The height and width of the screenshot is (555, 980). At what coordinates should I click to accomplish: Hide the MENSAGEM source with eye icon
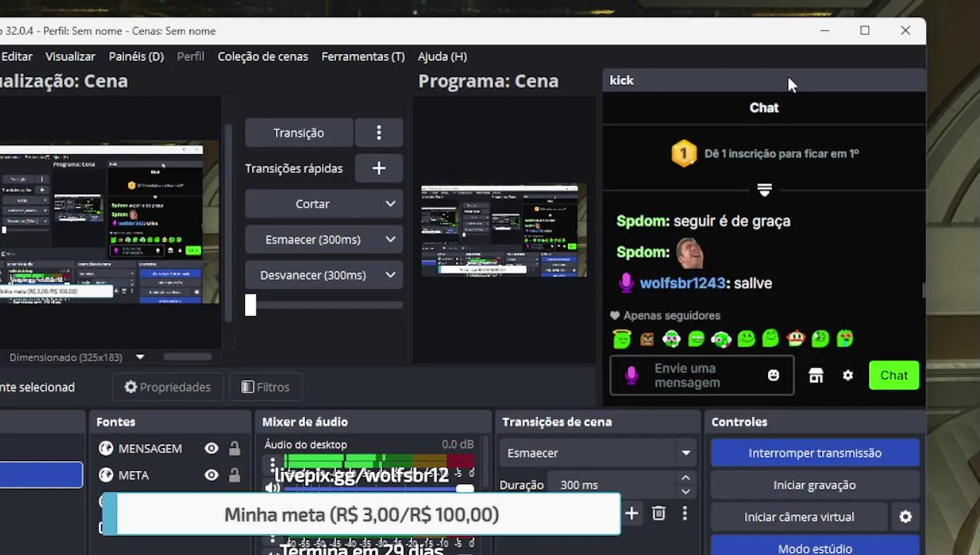point(211,449)
